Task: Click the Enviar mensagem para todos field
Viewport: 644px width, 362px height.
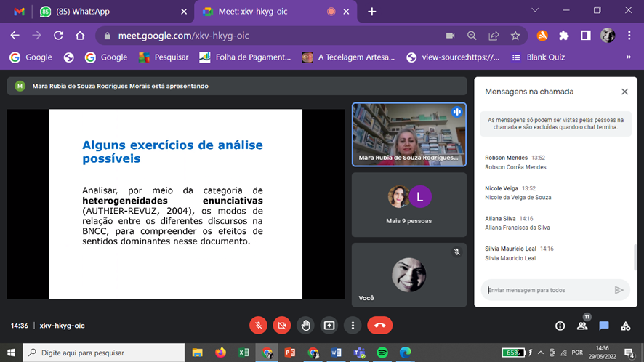Action: 547,290
